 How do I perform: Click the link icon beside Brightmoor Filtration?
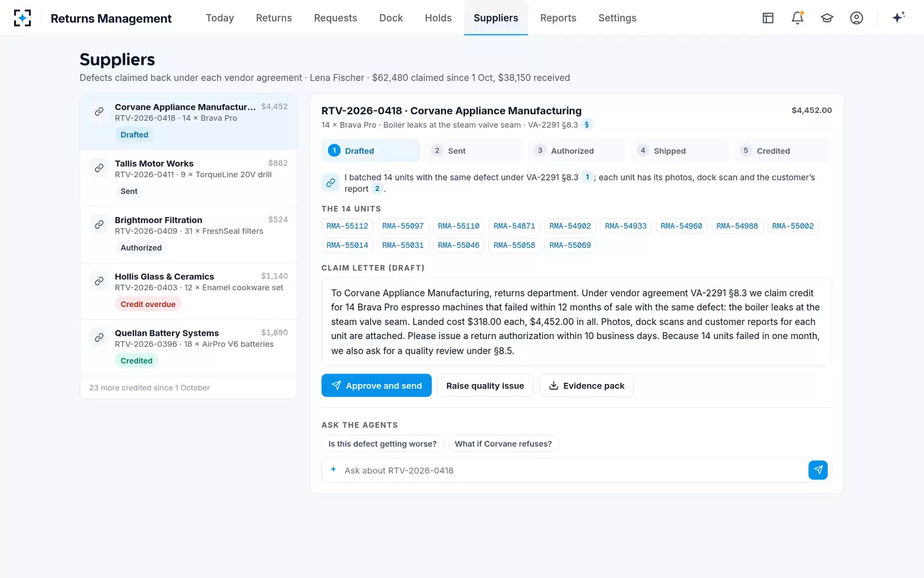99,225
